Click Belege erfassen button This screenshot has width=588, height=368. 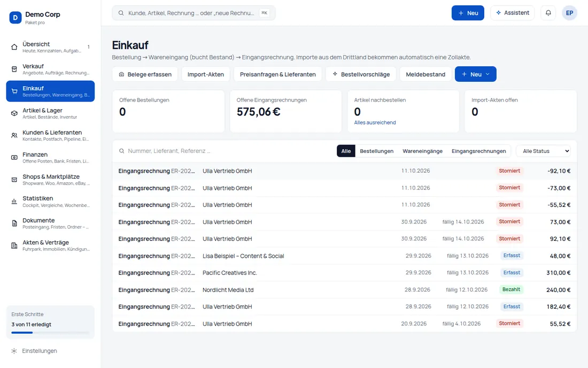tap(145, 74)
